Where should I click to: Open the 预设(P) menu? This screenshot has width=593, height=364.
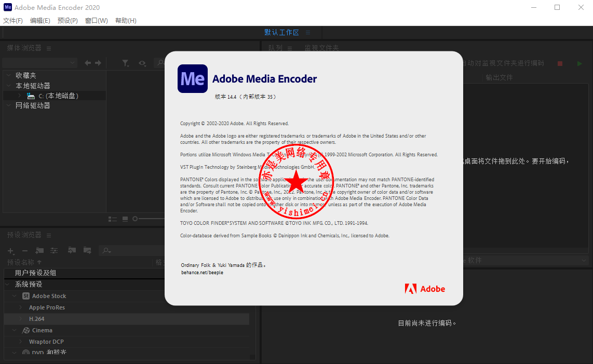pyautogui.click(x=68, y=20)
